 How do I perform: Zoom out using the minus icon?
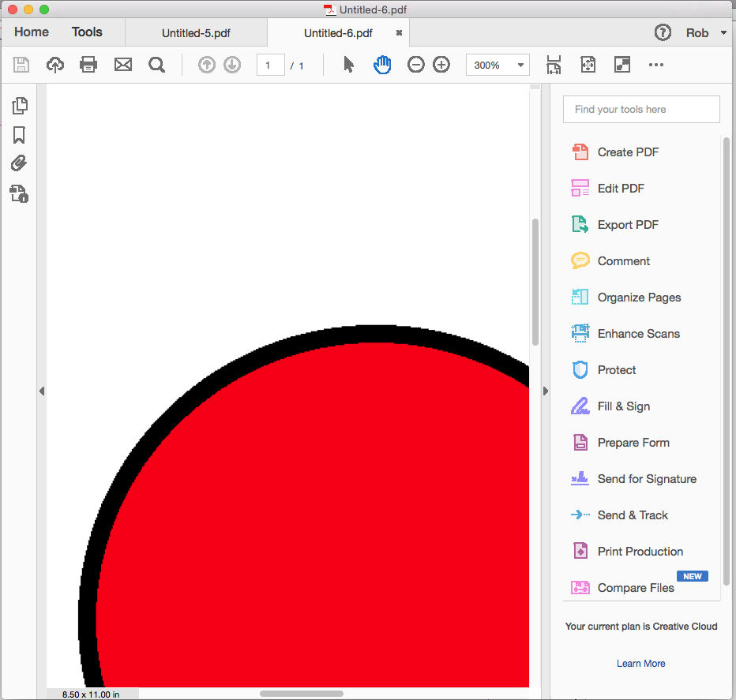pos(416,64)
